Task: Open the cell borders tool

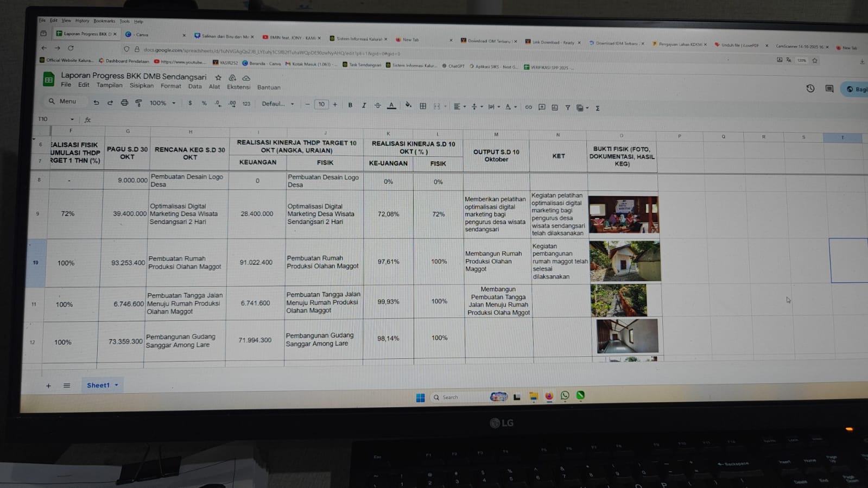Action: click(x=423, y=106)
